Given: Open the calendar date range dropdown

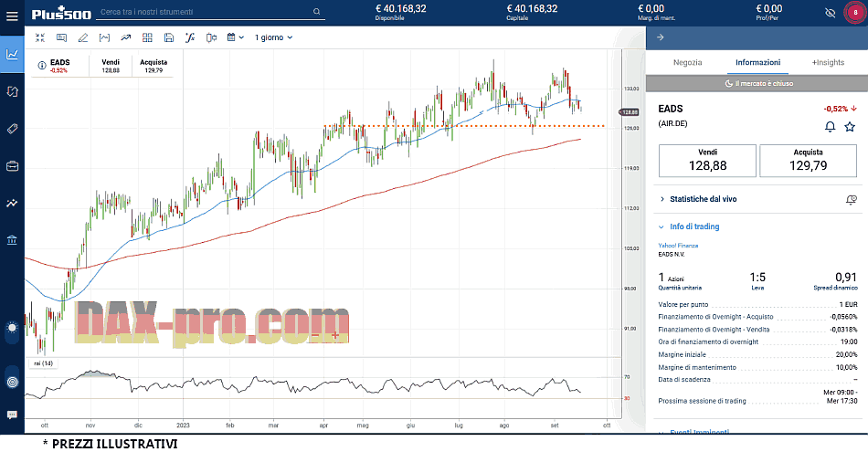Looking at the screenshot, I should [235, 37].
